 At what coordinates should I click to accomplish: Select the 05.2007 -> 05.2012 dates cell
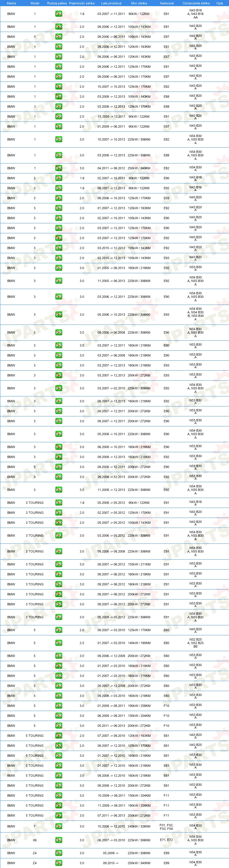(x=111, y=523)
